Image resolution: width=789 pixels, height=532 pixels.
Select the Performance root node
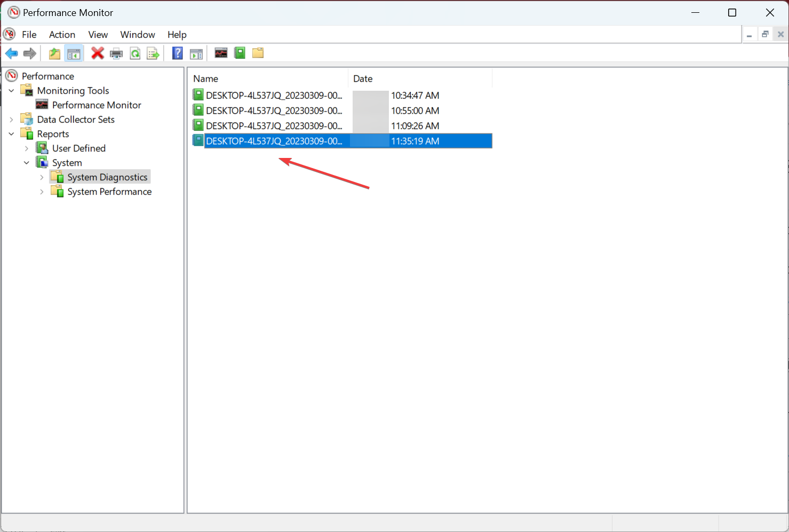click(48, 76)
